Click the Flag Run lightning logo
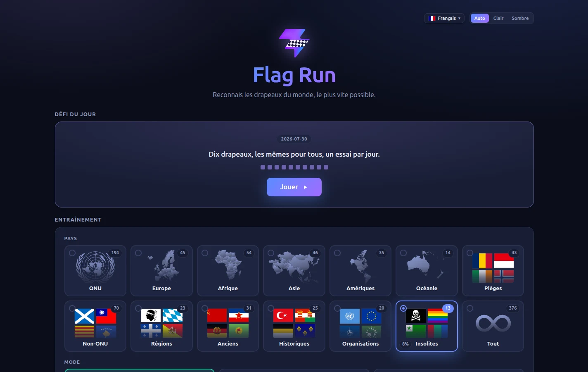 pos(294,43)
